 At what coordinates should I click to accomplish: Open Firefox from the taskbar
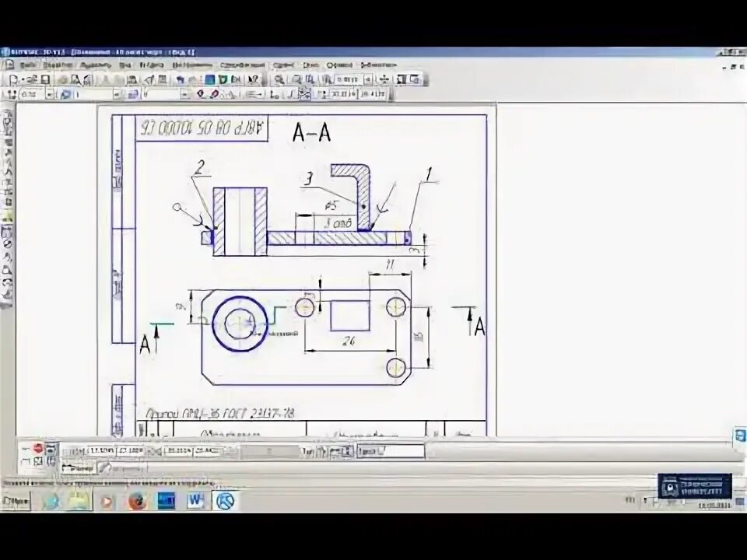pos(137,501)
